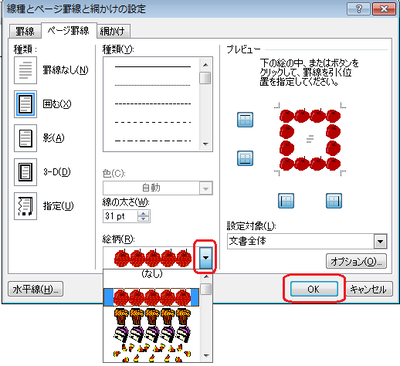Confirm with the OK button
400x366 pixels.
tap(314, 289)
